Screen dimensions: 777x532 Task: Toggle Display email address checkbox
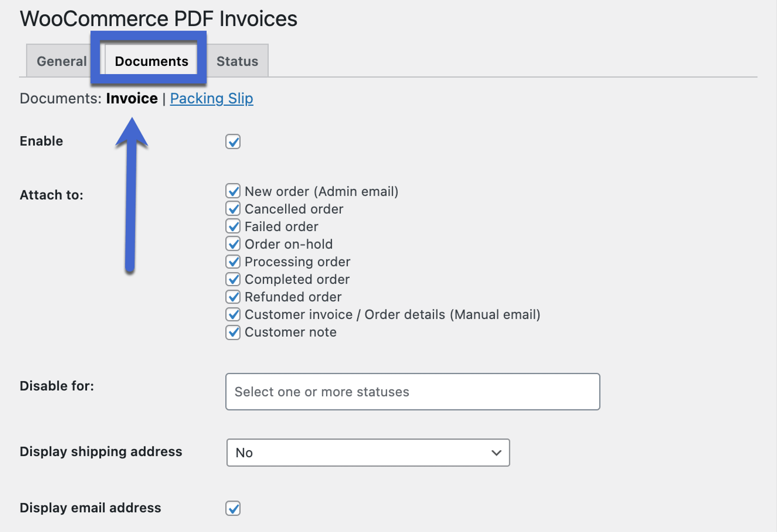pyautogui.click(x=233, y=508)
